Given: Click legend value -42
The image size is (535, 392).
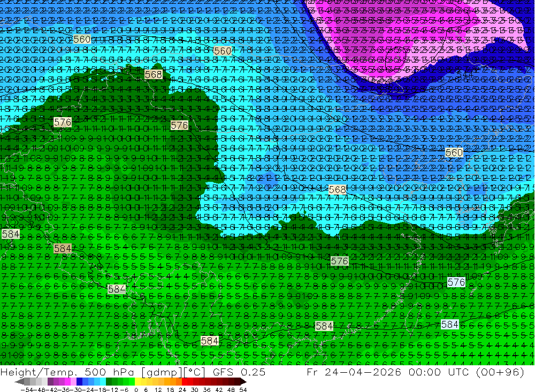Looking at the screenshot, I should coord(52,390).
